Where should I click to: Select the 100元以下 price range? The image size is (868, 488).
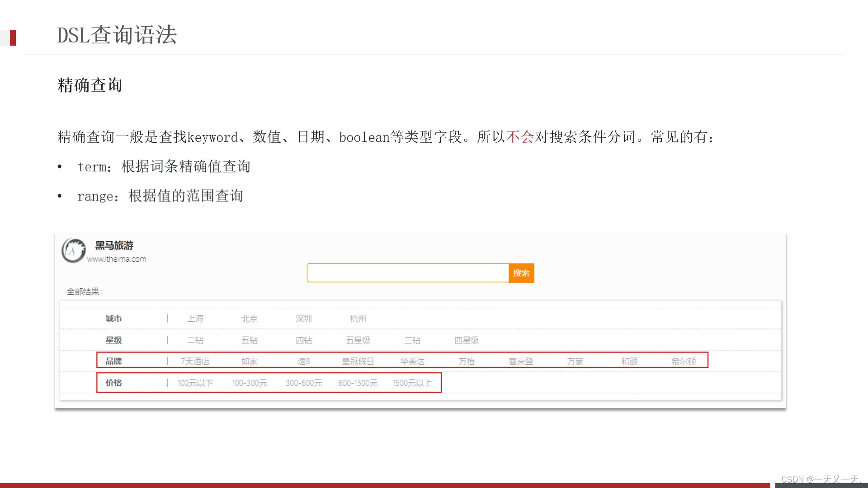194,383
